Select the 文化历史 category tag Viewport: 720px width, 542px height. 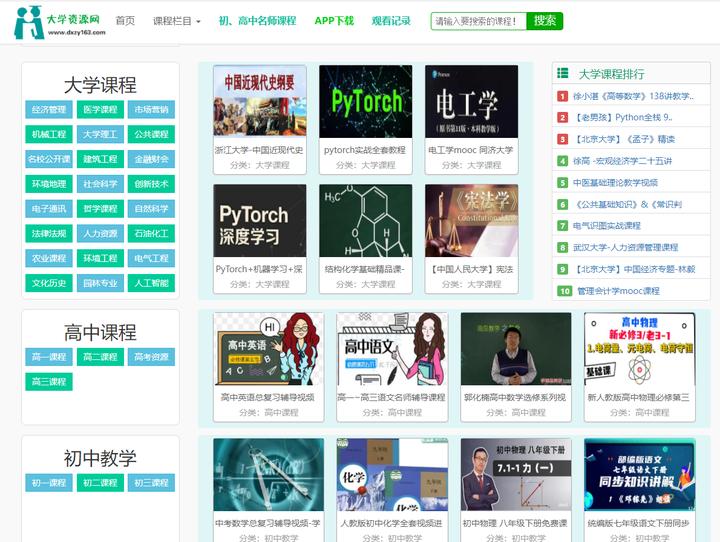49,283
